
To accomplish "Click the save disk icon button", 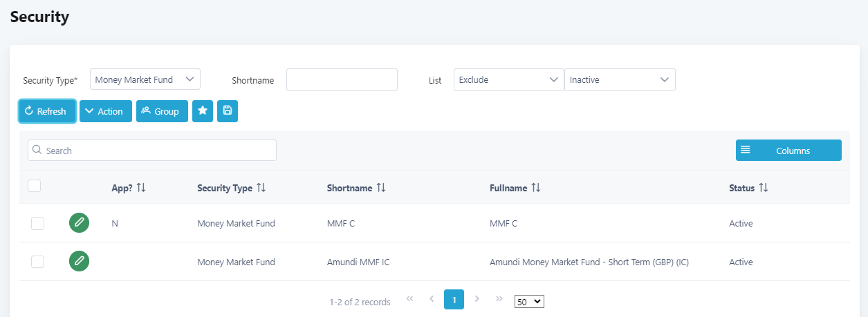I will (x=228, y=111).
